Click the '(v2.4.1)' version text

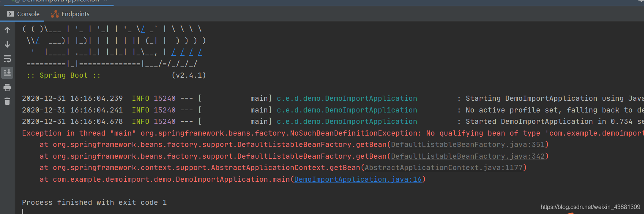pyautogui.click(x=189, y=75)
